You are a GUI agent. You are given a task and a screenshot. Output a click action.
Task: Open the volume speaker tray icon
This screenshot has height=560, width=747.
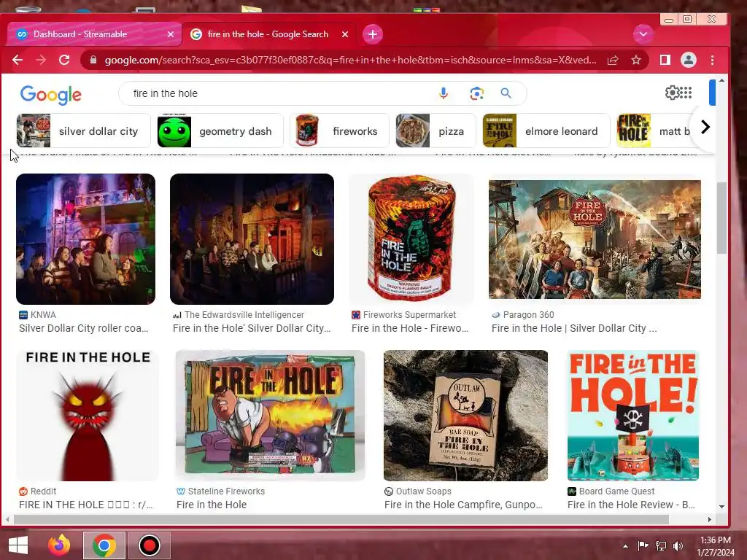tap(678, 545)
